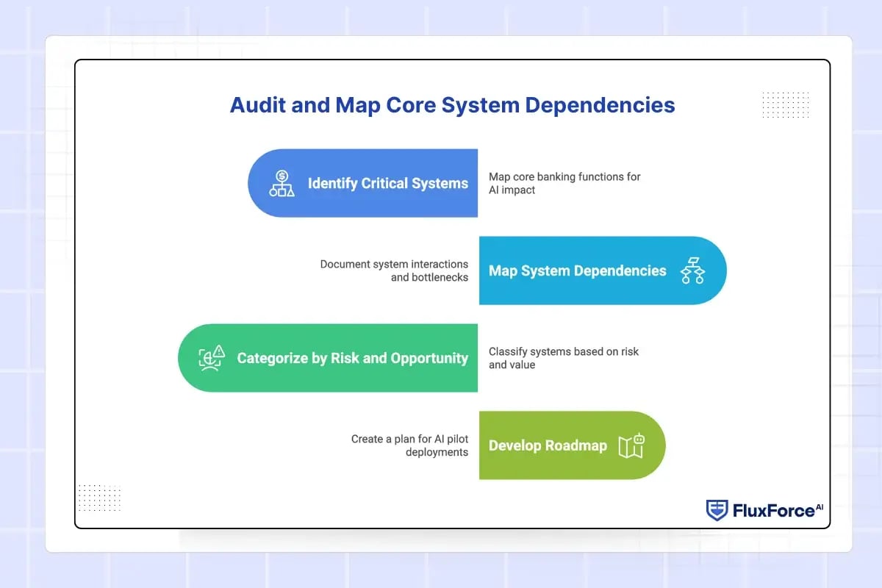Click the dotted grid decoration beside the title

point(786,104)
